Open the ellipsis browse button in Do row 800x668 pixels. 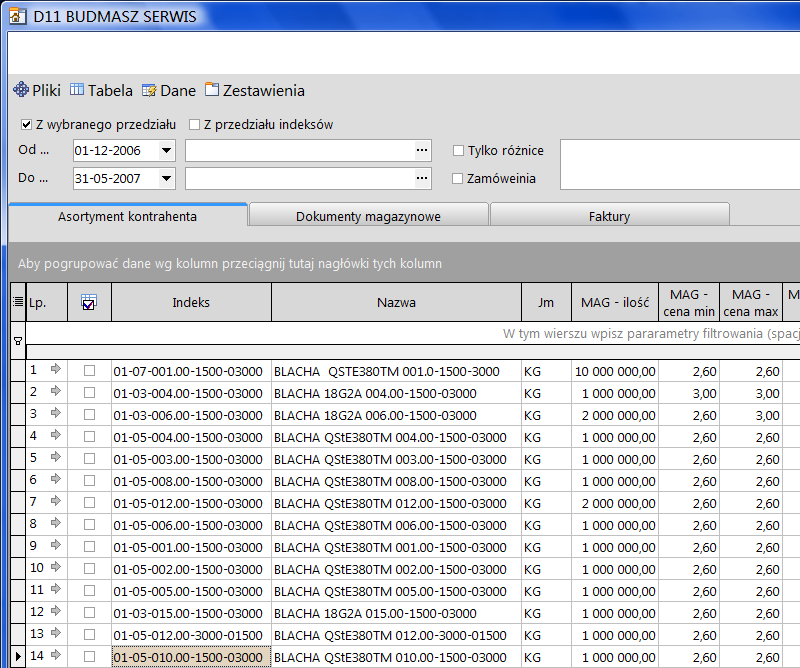pyautogui.click(x=422, y=178)
